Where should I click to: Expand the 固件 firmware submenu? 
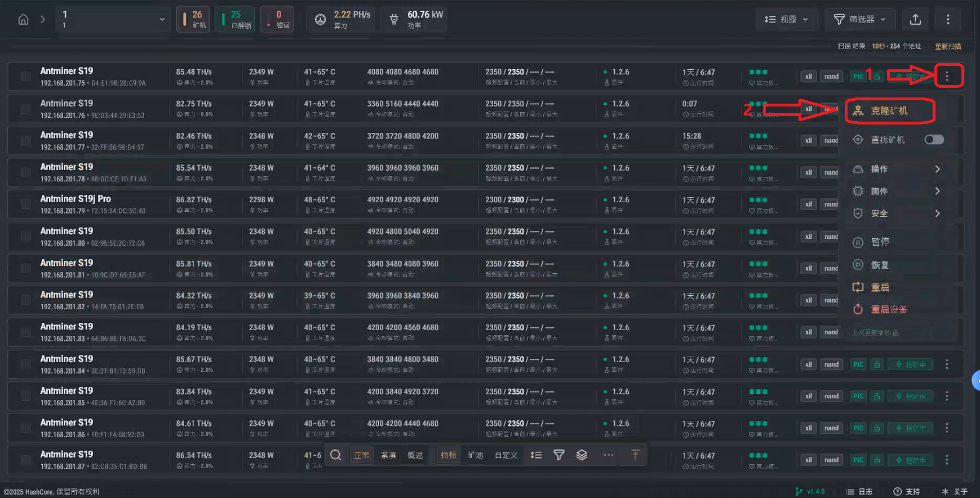coord(897,191)
